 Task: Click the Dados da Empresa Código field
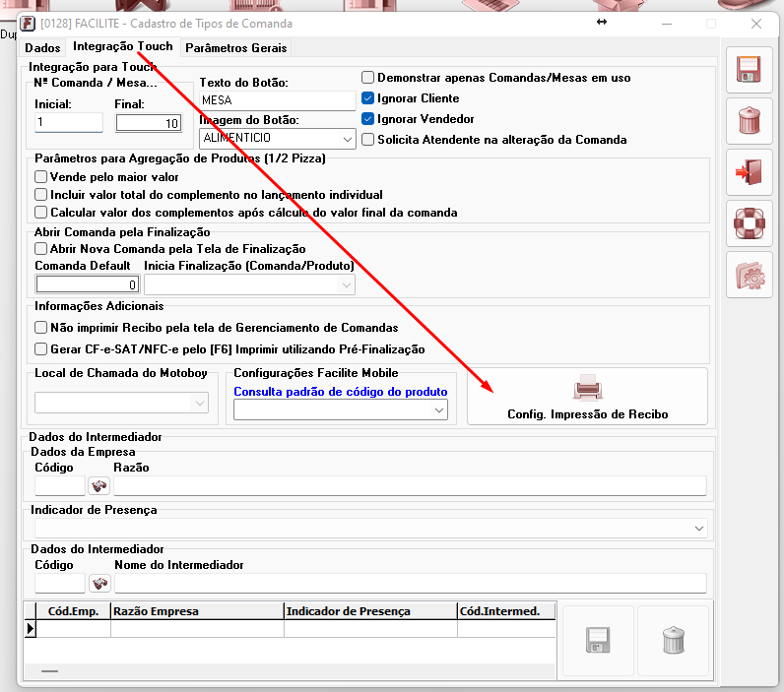pyautogui.click(x=60, y=485)
